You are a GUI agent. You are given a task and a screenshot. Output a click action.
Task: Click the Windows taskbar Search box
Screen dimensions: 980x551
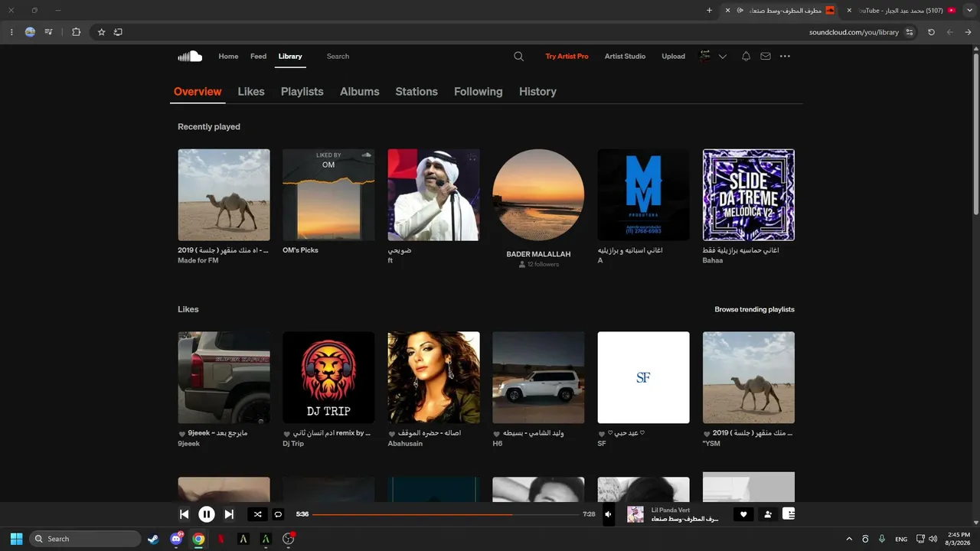(x=85, y=539)
